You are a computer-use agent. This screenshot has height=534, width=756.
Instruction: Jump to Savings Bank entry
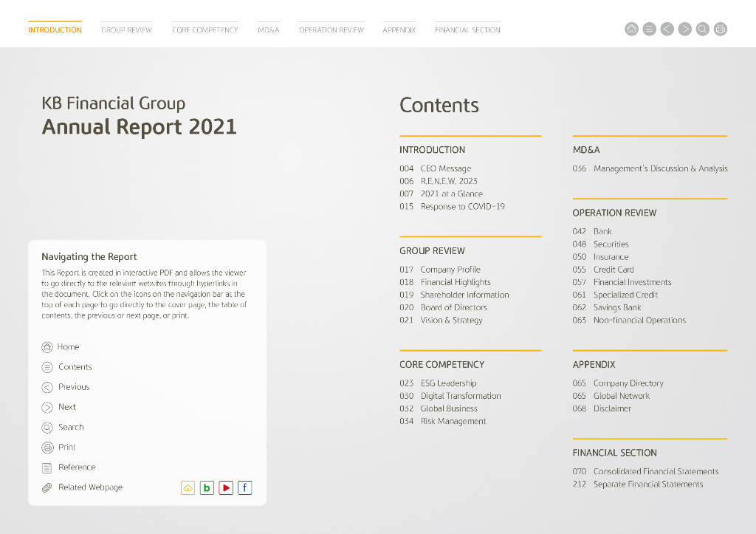pos(607,307)
